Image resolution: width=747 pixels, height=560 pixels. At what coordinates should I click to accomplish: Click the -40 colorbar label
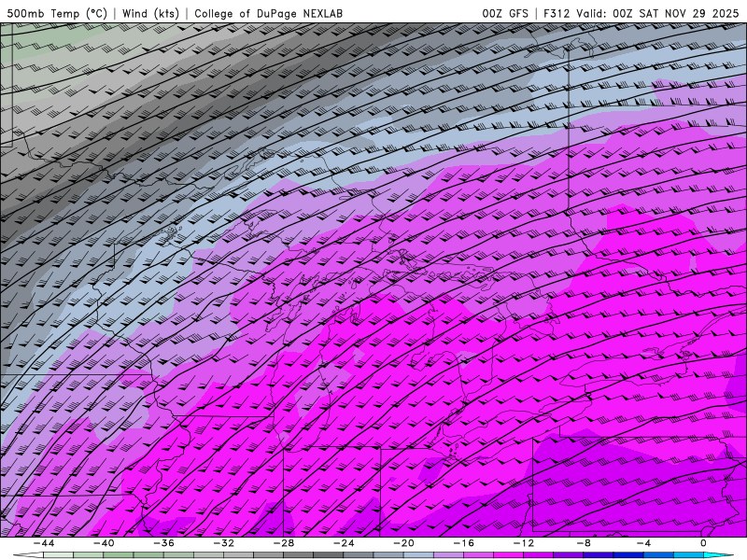104,543
